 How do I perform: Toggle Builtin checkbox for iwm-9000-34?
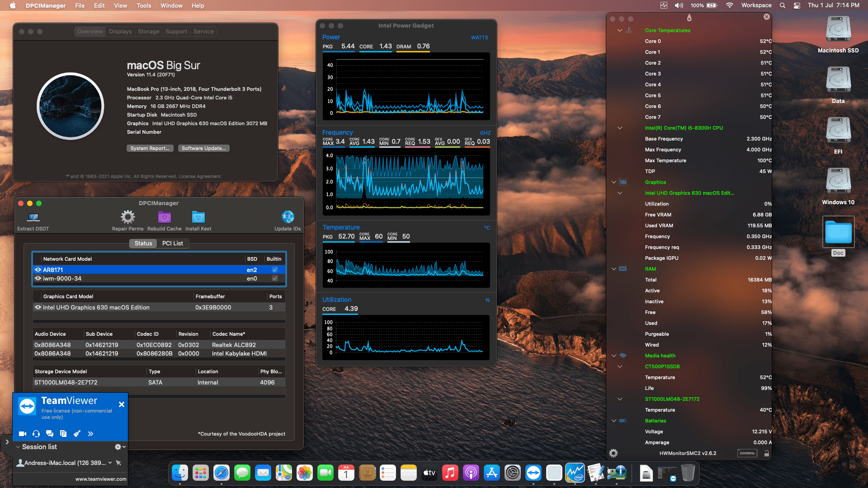point(274,278)
